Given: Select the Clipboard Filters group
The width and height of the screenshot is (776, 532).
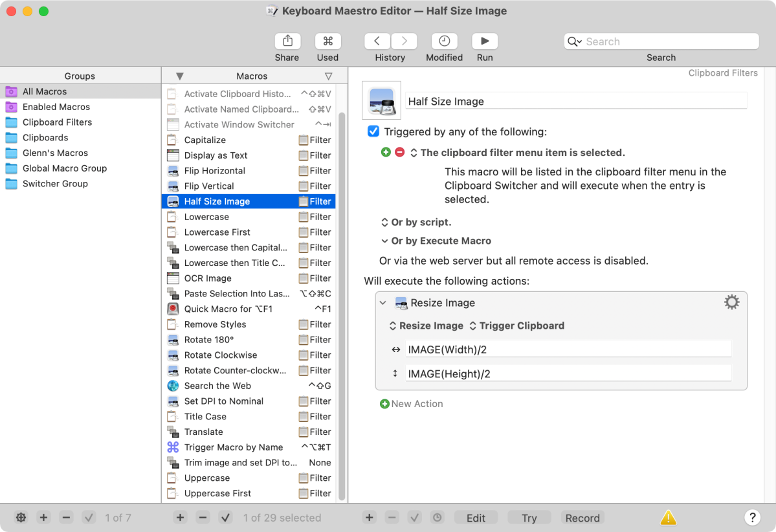Looking at the screenshot, I should (x=80, y=122).
